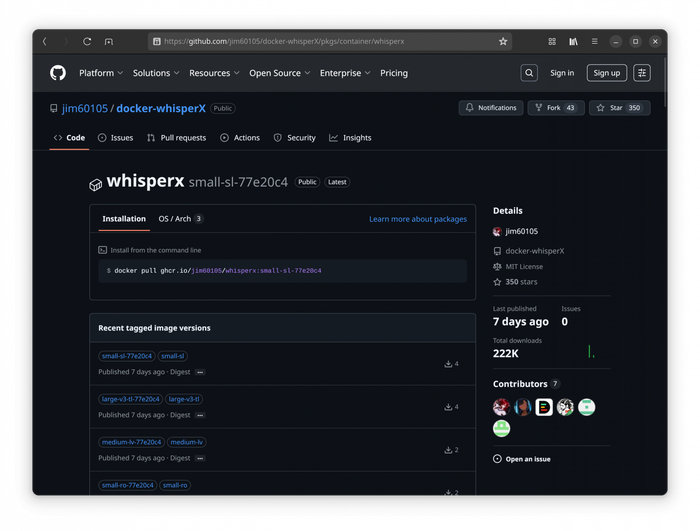Open the GitHub search icon
700x531 pixels.
529,73
